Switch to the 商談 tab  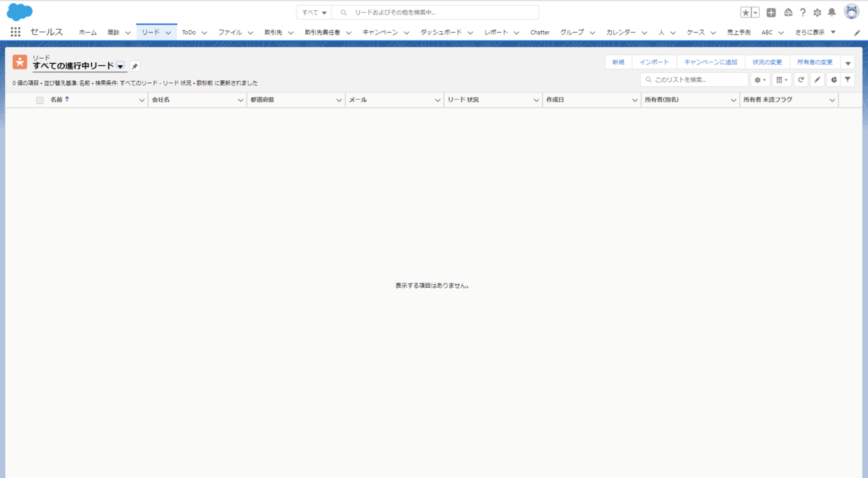click(x=114, y=32)
